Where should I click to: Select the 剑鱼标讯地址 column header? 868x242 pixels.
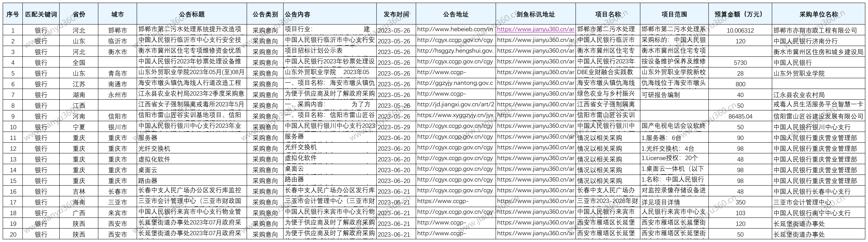pyautogui.click(x=535, y=14)
